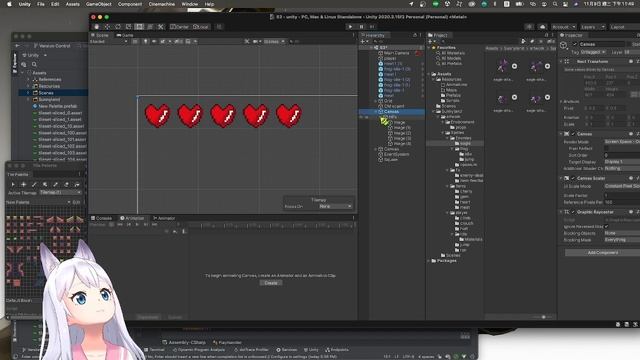Select EventSystem in Hierarchy
Screen dimensions: 640x360
coord(396,154)
